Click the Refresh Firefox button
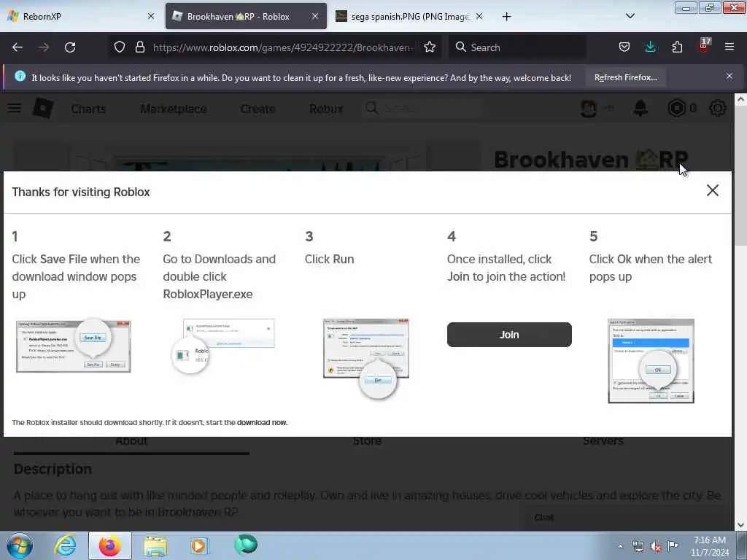This screenshot has width=747, height=560. 625,77
